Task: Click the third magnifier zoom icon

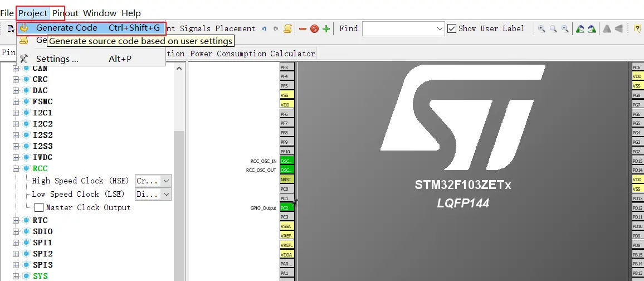Action: coord(565,29)
